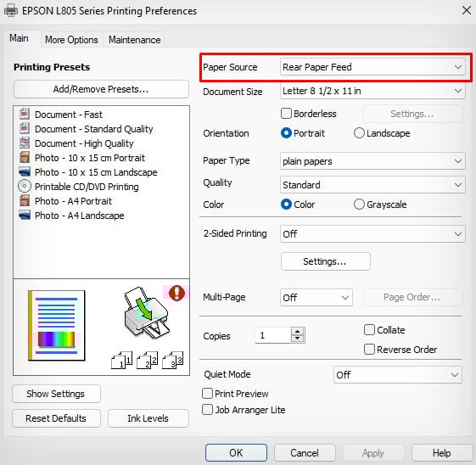Enable Print Preview checkbox
The image size is (476, 465).
pos(207,394)
